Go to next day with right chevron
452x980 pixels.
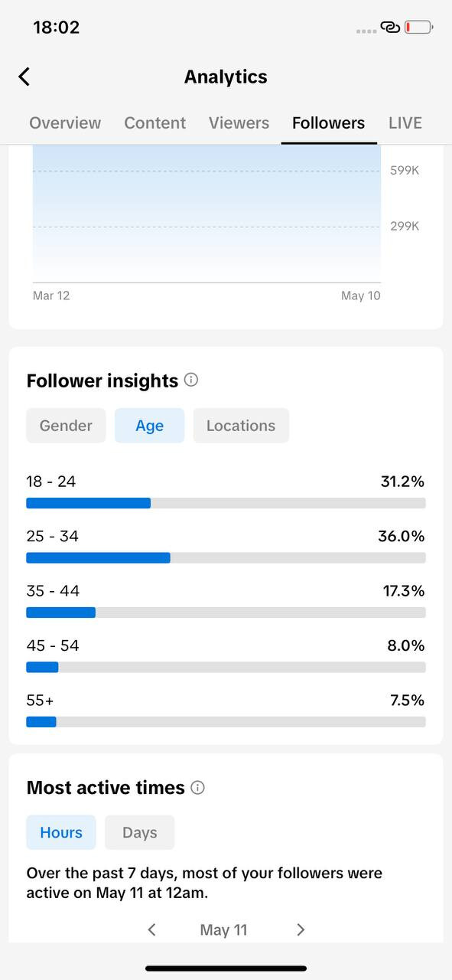click(x=301, y=929)
